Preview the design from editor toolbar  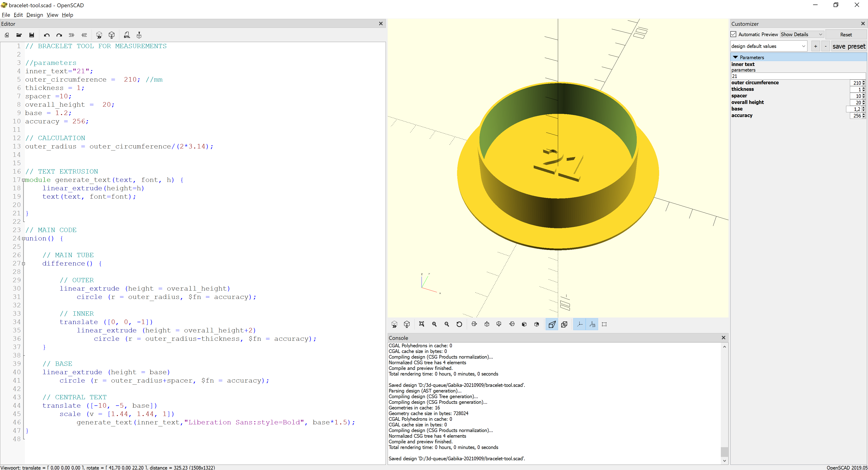coord(99,35)
